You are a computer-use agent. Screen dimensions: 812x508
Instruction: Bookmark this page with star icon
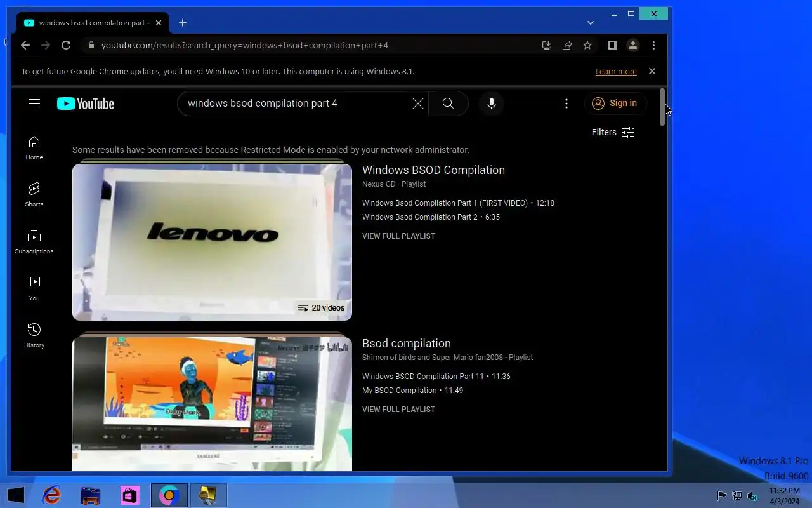click(587, 45)
